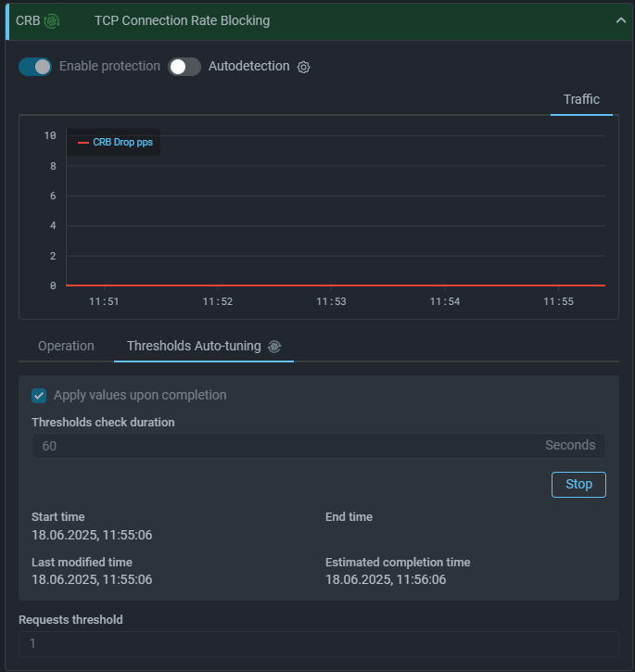The width and height of the screenshot is (635, 672).
Task: Switch to the Traffic tab
Action: pos(581,99)
